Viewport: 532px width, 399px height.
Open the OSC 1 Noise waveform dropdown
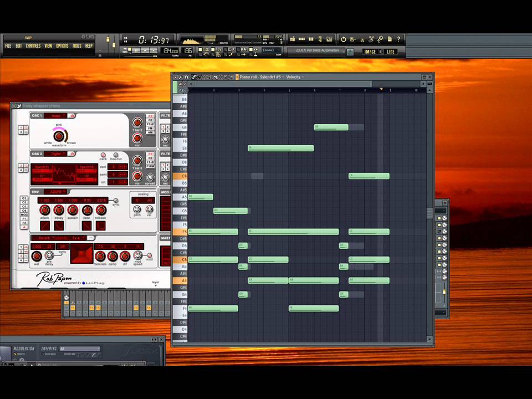(55, 116)
